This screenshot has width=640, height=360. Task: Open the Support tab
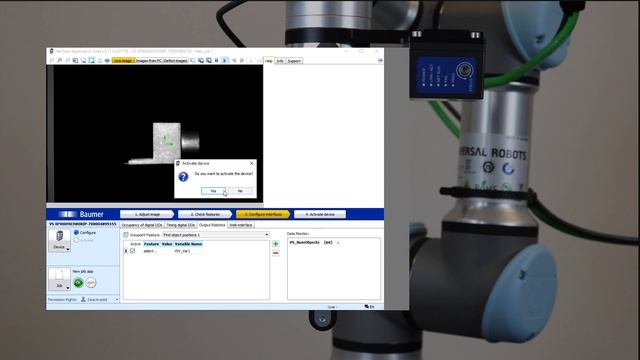[294, 61]
